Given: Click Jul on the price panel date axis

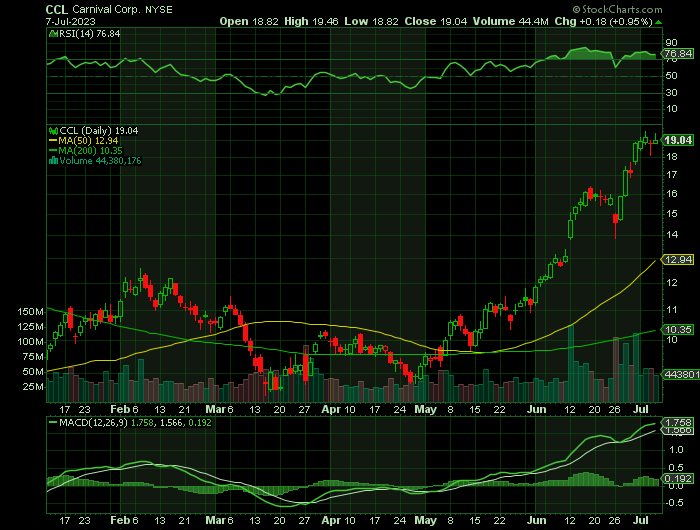Looking at the screenshot, I should (641, 409).
